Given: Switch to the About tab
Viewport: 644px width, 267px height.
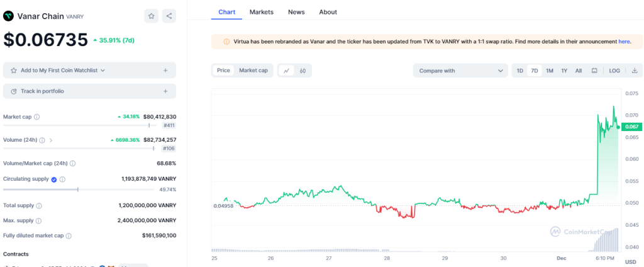Looking at the screenshot, I should (328, 12).
